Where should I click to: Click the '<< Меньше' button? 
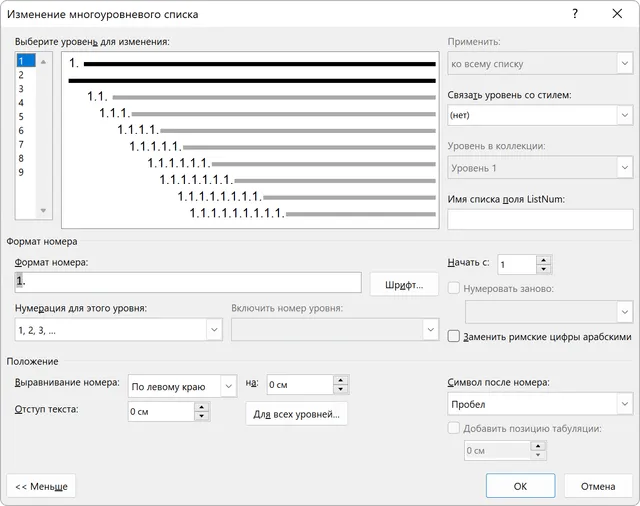tap(41, 486)
